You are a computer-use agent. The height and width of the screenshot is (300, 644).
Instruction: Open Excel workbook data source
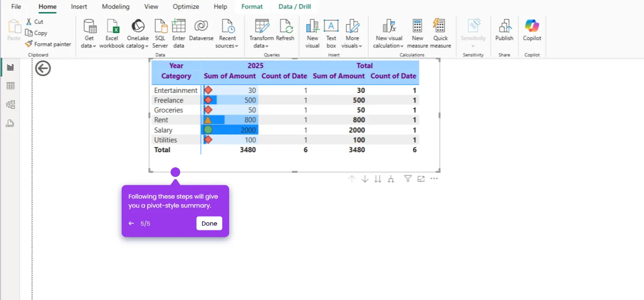[x=112, y=34]
